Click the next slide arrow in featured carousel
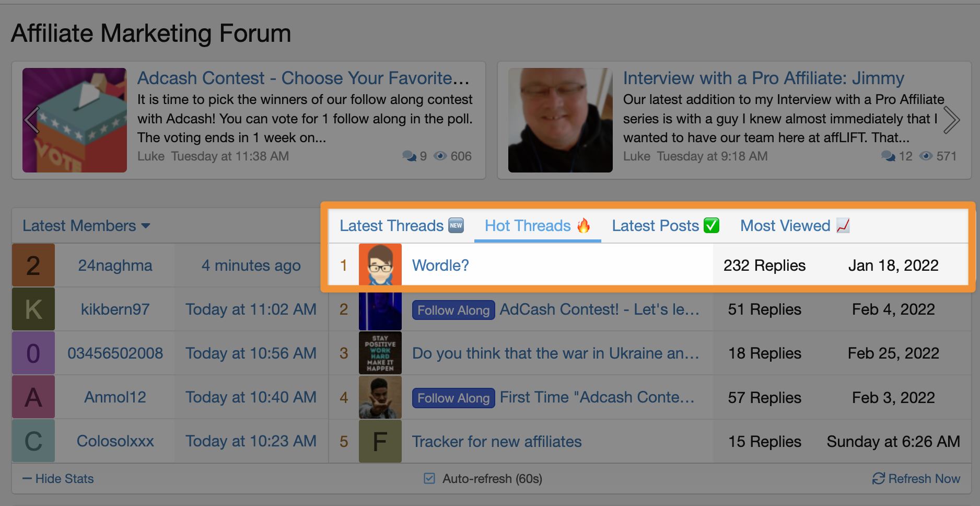 pos(951,120)
